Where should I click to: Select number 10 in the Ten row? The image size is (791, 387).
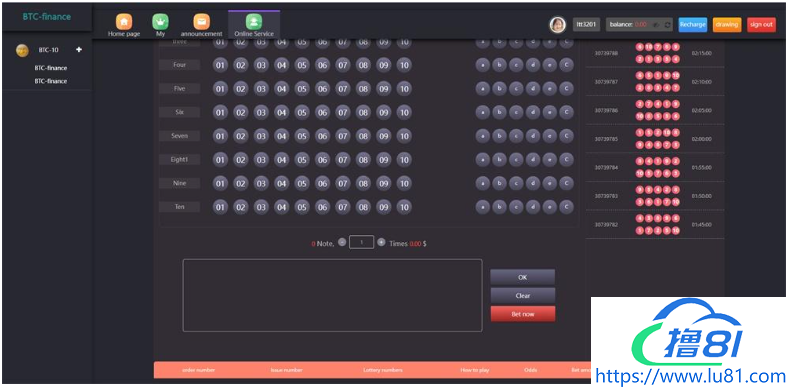pos(404,207)
